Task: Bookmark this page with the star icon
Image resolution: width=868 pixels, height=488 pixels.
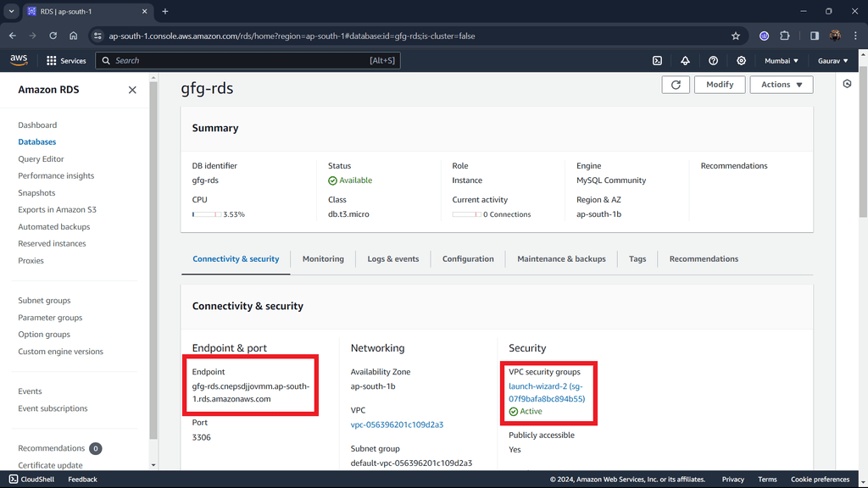Action: pyautogui.click(x=736, y=36)
